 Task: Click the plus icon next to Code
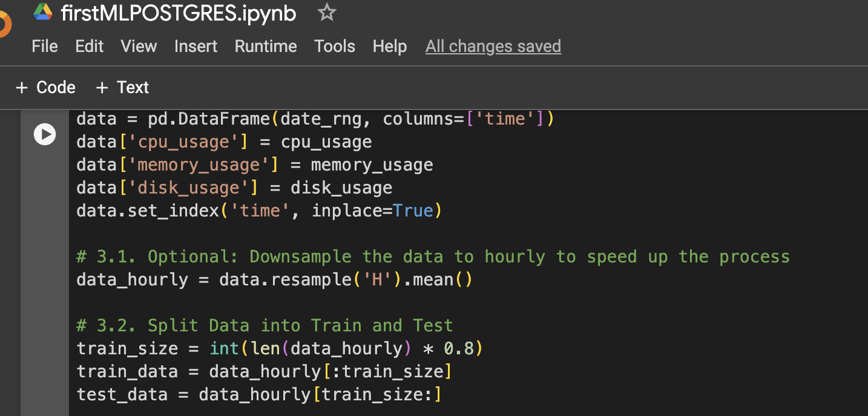[22, 87]
